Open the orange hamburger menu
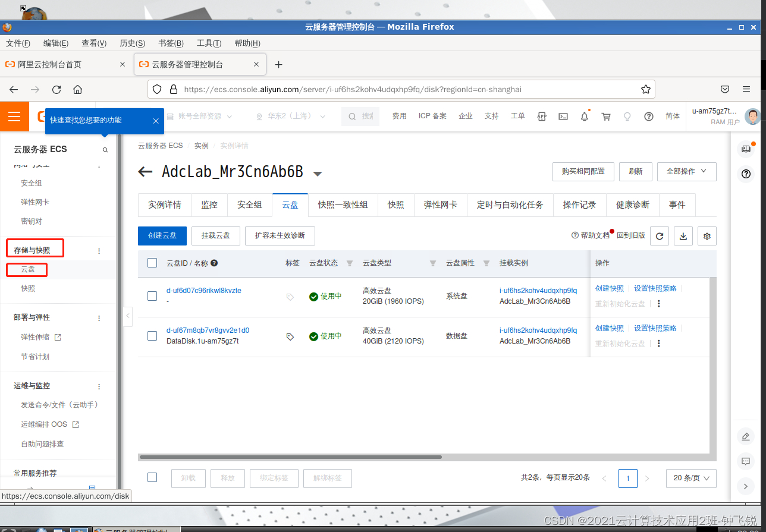766x532 pixels. [x=14, y=117]
